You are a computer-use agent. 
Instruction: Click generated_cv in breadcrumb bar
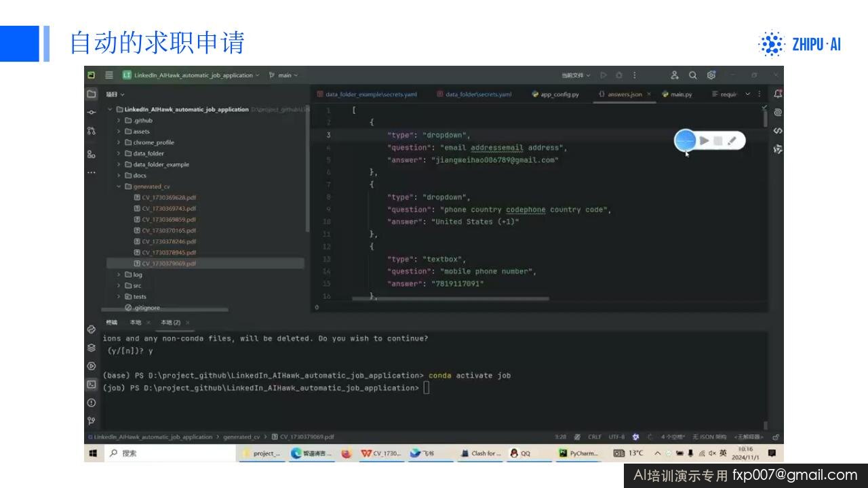click(241, 437)
